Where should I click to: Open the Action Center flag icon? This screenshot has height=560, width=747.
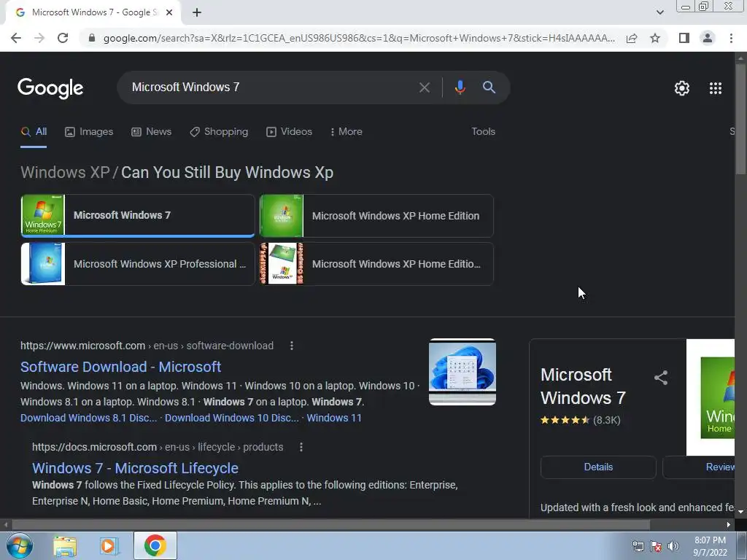(x=656, y=546)
